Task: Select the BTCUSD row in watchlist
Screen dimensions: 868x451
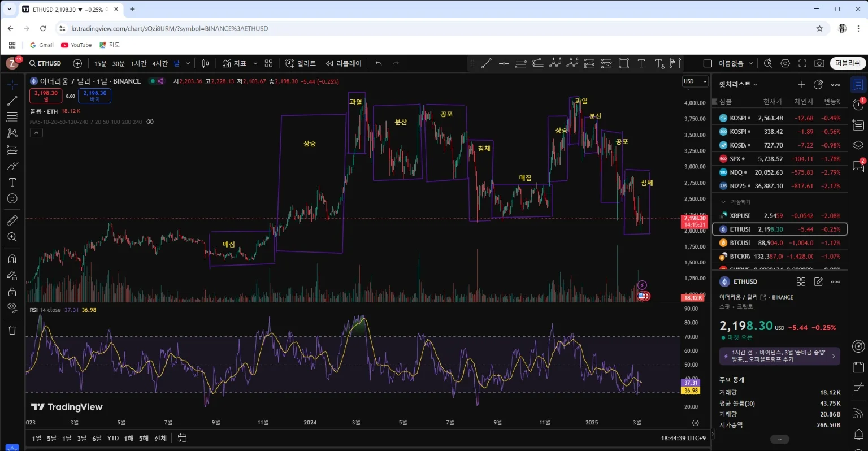Action: [780, 243]
